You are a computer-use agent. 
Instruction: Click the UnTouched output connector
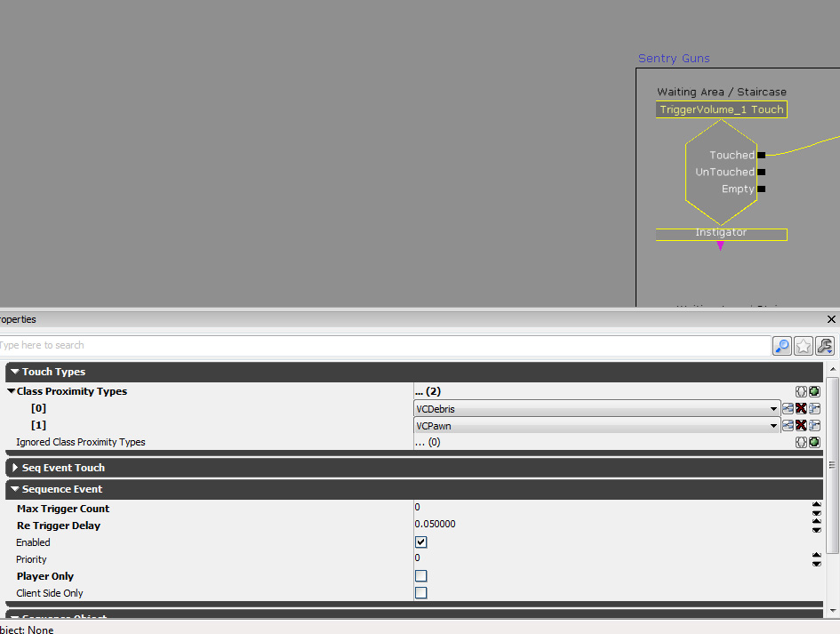[x=761, y=172]
